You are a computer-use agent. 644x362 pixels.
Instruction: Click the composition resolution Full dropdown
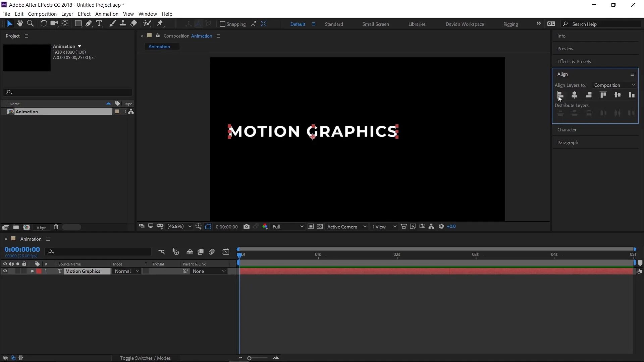click(x=287, y=226)
